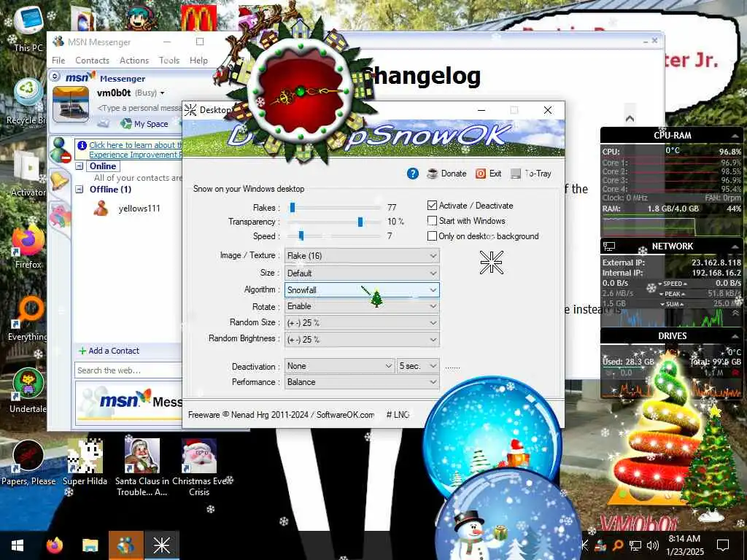This screenshot has height=560, width=747.
Task: Click the Recycle Bin desktop icon
Action: [27, 101]
